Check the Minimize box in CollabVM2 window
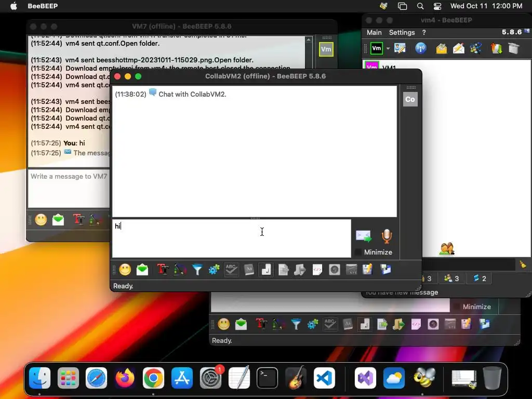Viewport: 532px width, 399px height. tap(358, 252)
